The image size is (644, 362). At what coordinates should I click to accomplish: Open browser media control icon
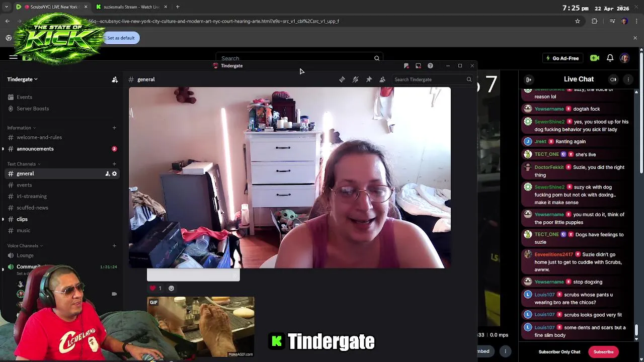(x=612, y=21)
